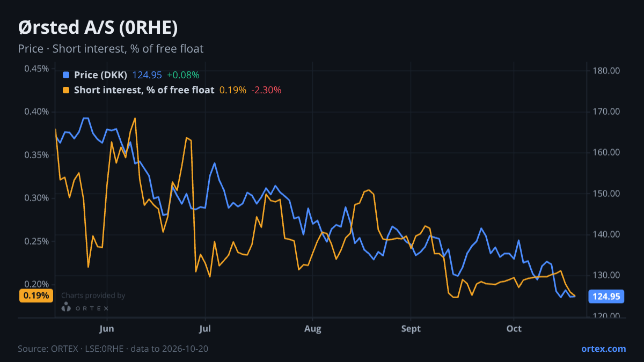
Task: Click the orange 0.19% axis badge
Action: pyautogui.click(x=36, y=295)
